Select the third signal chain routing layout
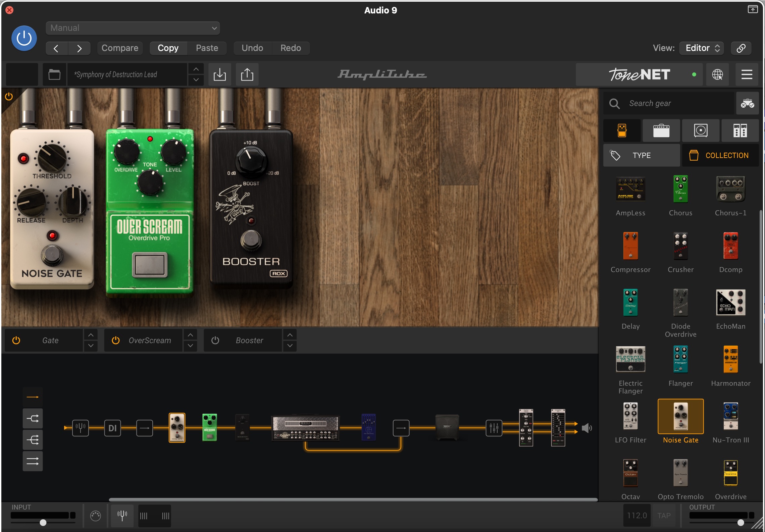The width and height of the screenshot is (765, 532). tap(33, 440)
